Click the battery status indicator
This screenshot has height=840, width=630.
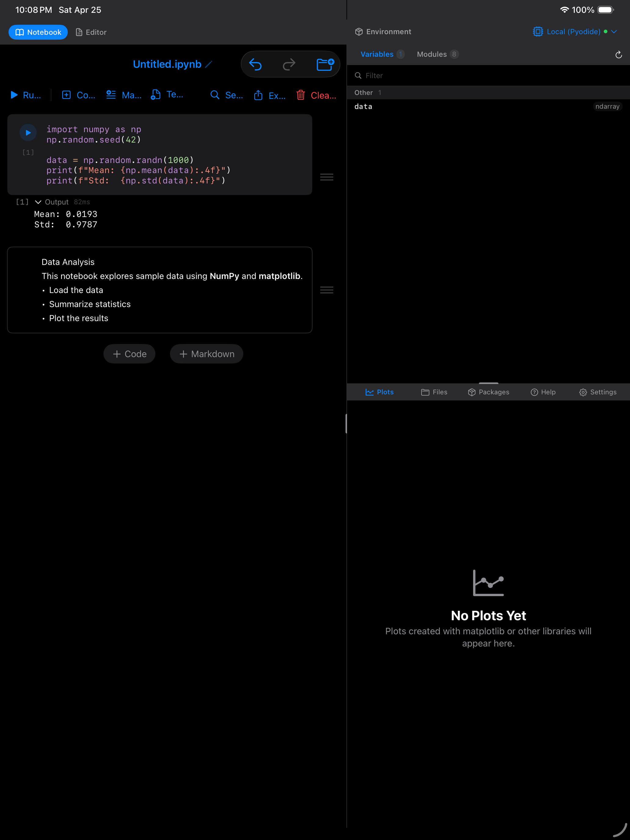pyautogui.click(x=606, y=10)
